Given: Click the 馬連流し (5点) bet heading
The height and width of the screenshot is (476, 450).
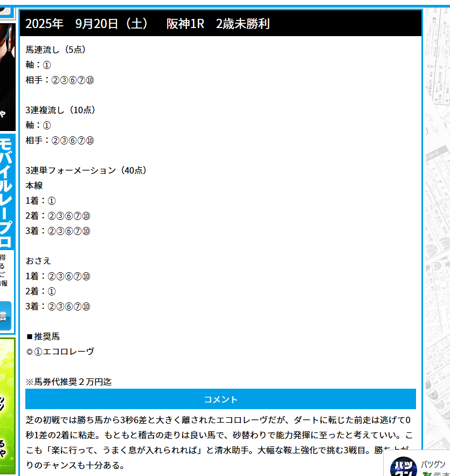Looking at the screenshot, I should click(x=56, y=50).
